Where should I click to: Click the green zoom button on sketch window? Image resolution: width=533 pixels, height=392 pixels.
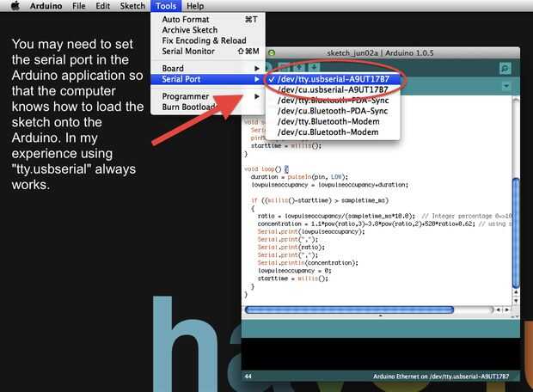[x=272, y=53]
